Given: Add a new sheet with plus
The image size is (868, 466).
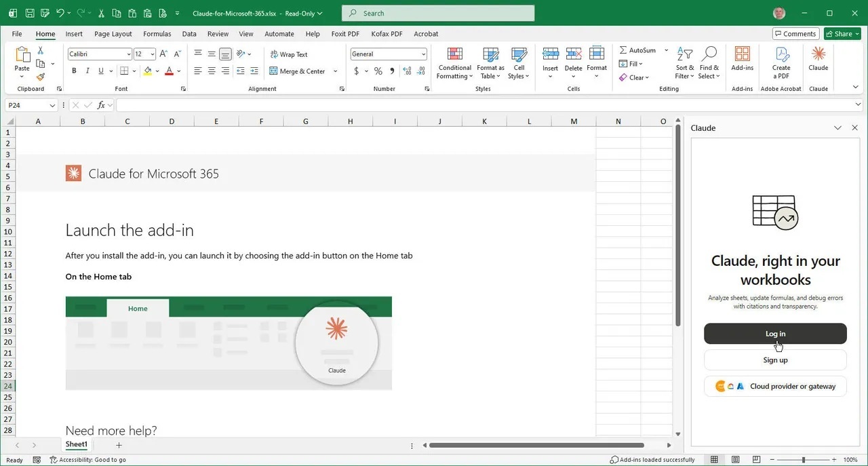Looking at the screenshot, I should (x=119, y=445).
